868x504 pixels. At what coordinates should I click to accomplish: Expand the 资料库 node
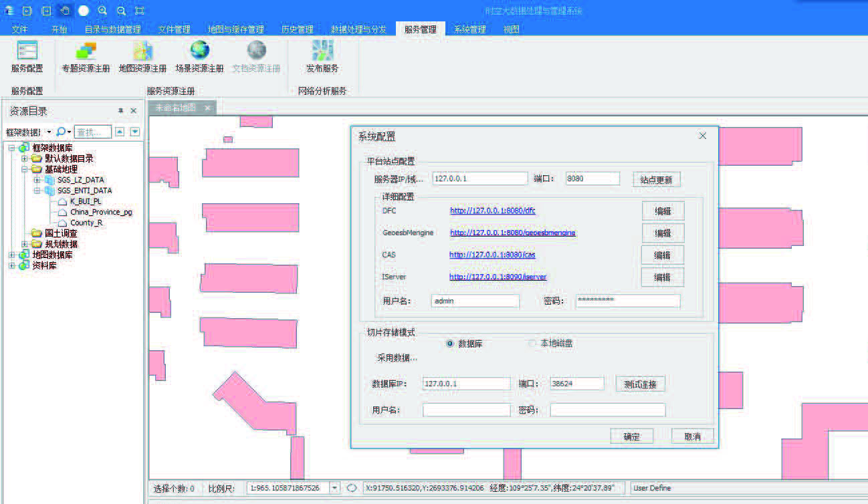point(11,265)
